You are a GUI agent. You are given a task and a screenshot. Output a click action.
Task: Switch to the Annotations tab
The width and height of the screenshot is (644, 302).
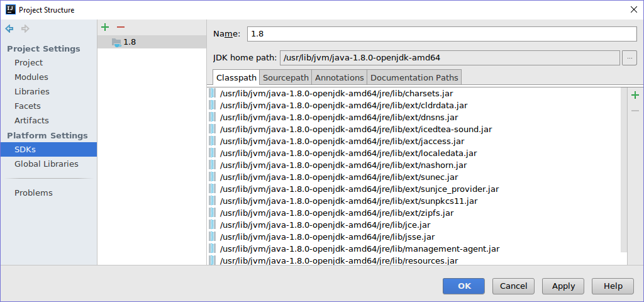coord(339,77)
